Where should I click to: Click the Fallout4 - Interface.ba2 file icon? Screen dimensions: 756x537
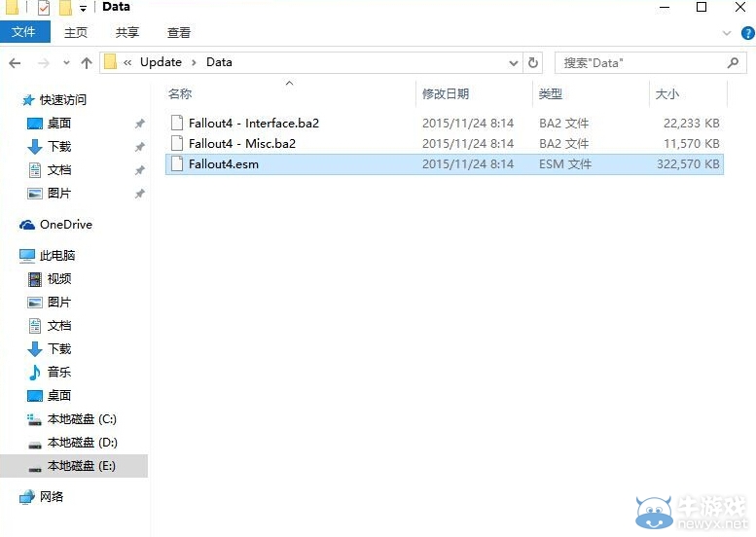coord(177,124)
